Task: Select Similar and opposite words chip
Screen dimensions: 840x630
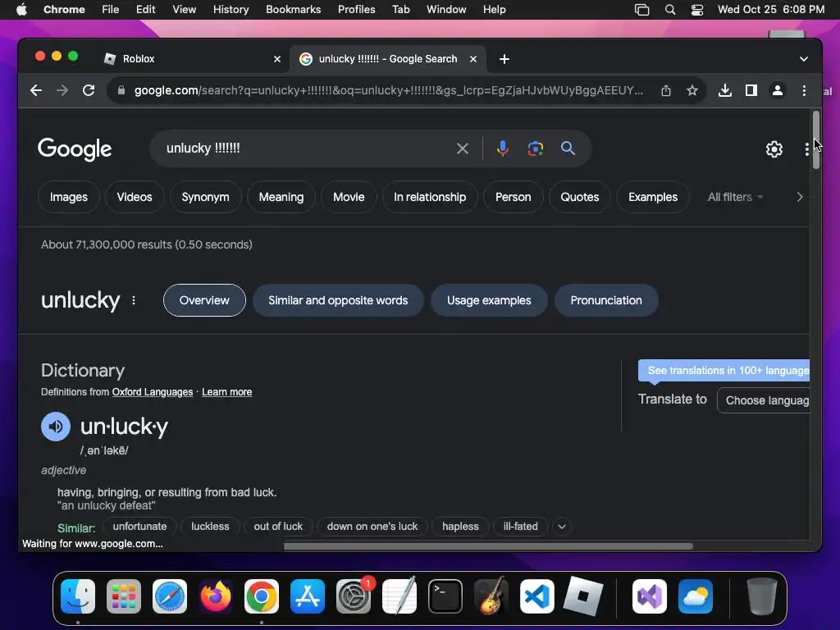Action: pyautogui.click(x=338, y=300)
